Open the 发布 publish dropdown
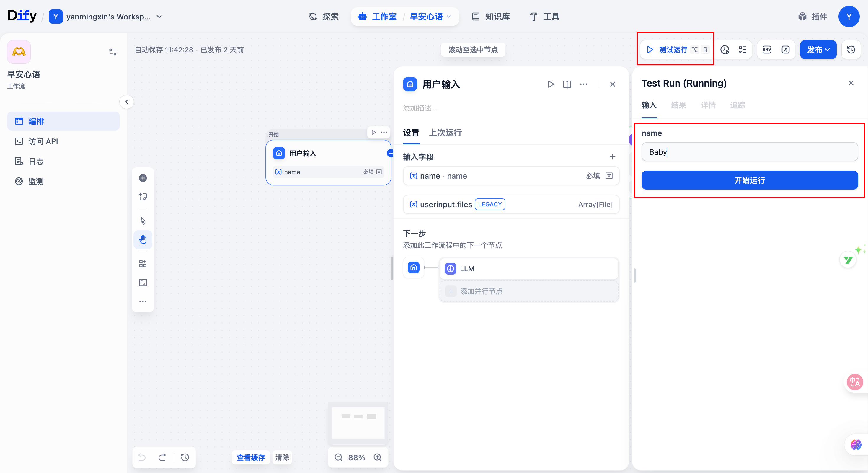Viewport: 868px width, 473px height. 818,50
